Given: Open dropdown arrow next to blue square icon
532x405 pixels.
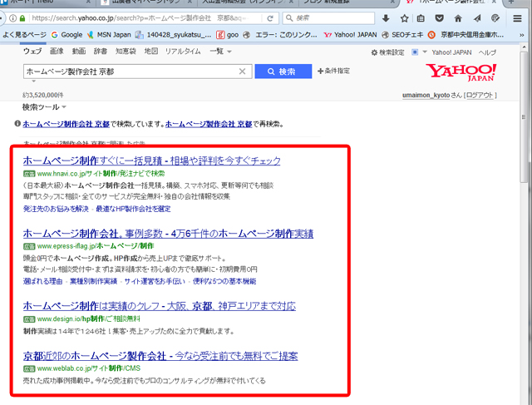Looking at the screenshot, I should point(425,52).
